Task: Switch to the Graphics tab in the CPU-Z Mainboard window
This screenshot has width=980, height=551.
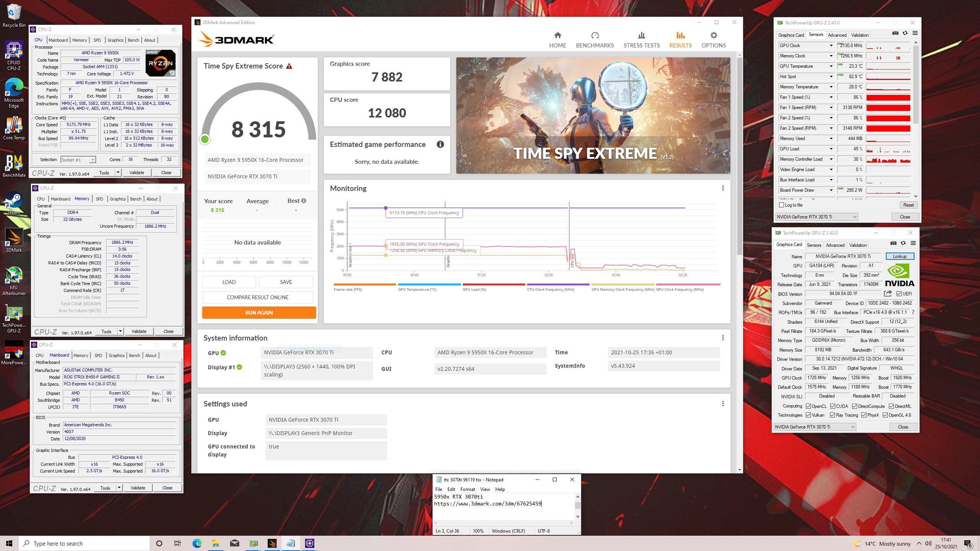Action: click(116, 355)
